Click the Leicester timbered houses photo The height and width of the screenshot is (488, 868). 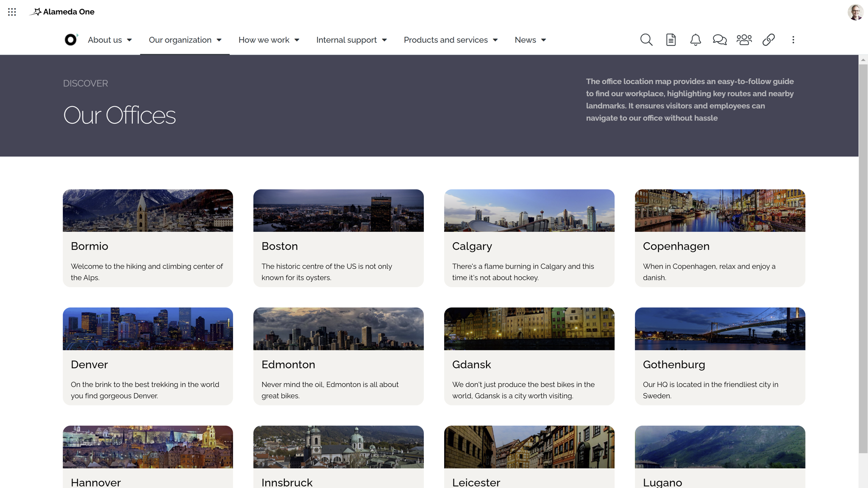click(x=529, y=447)
